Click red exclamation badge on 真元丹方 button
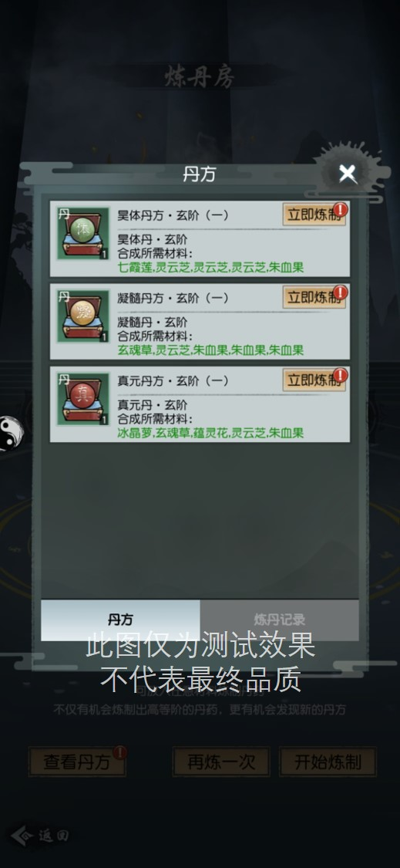400x868 pixels. pyautogui.click(x=340, y=375)
